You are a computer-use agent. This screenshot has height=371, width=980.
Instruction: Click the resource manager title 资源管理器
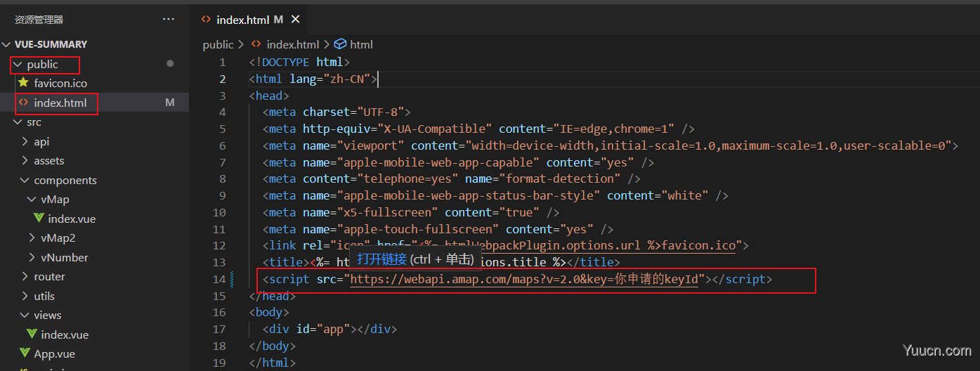(39, 20)
